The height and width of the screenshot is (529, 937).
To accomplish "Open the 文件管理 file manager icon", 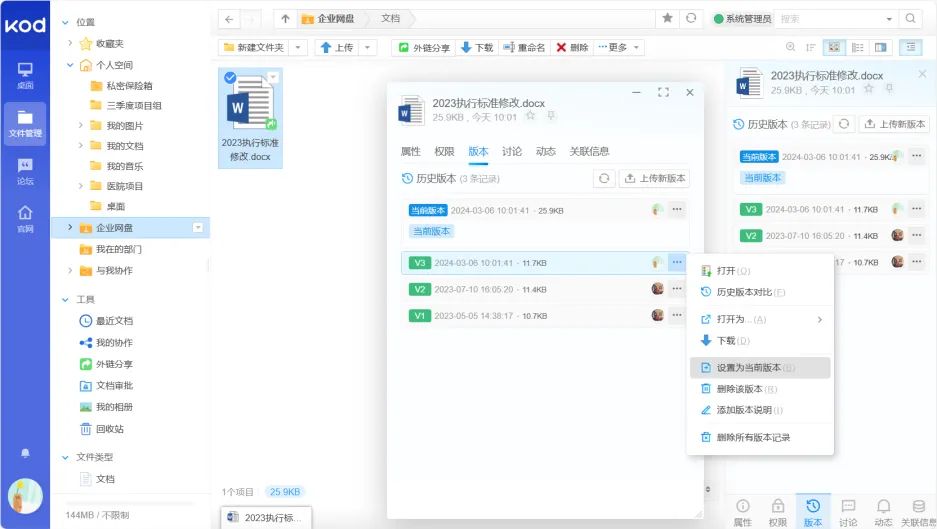I will point(25,124).
